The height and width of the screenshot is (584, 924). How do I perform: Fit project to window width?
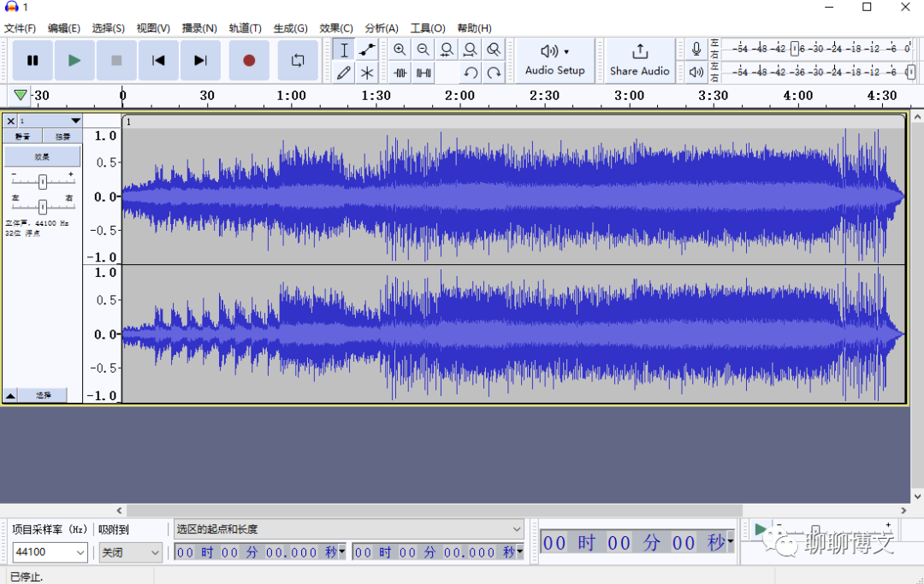pos(471,50)
